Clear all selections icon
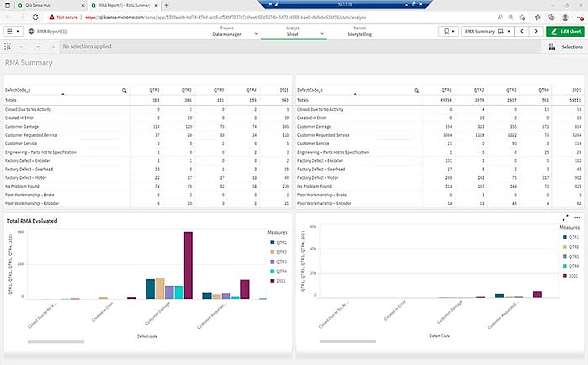The image size is (588, 365). (53, 47)
